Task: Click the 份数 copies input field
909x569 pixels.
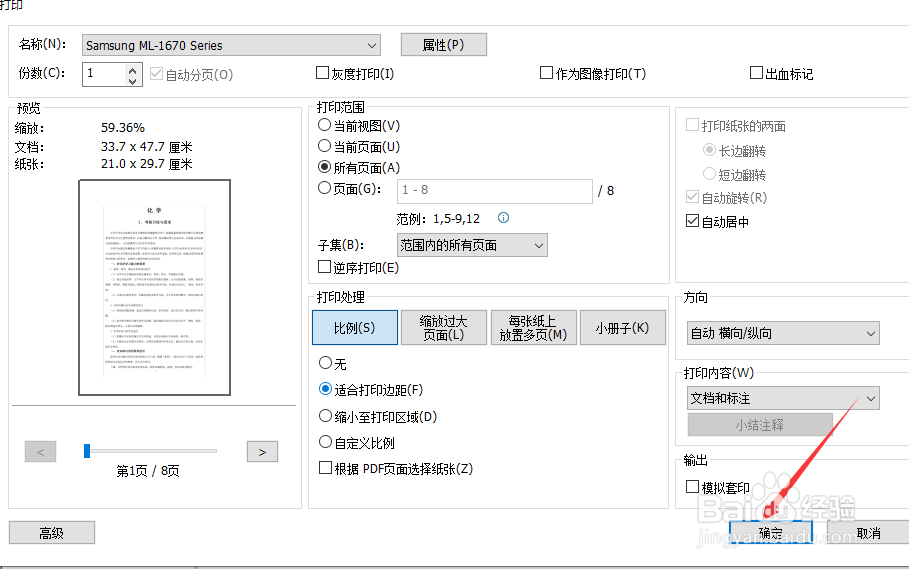Action: point(104,74)
